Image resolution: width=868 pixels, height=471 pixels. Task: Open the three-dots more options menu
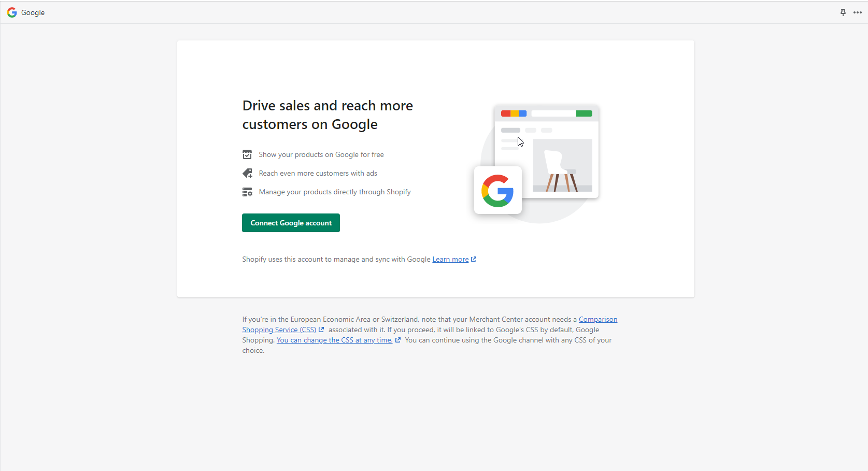click(x=858, y=12)
